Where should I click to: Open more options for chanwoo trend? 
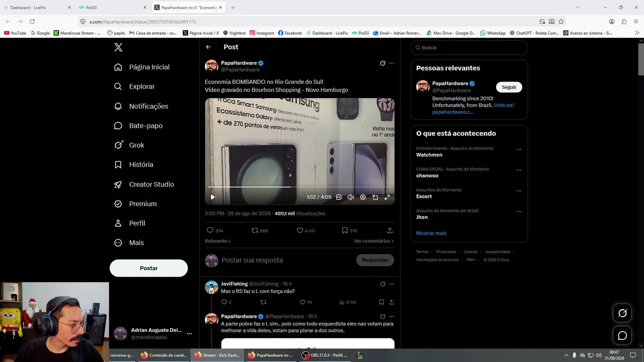(519, 170)
